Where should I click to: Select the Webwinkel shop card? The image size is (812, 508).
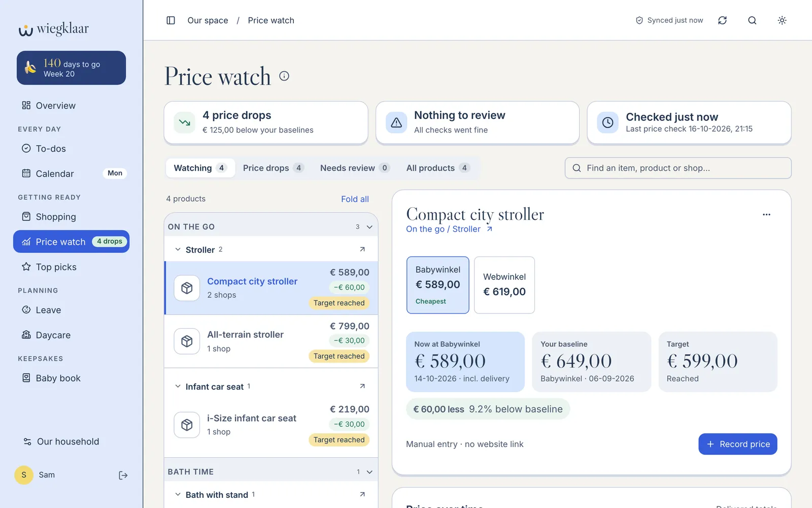504,285
